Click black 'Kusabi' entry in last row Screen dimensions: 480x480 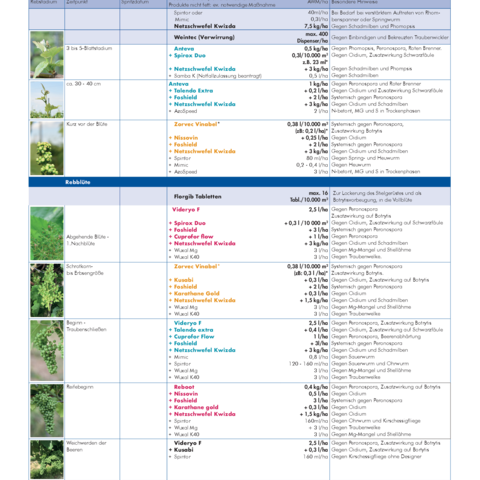click(183, 450)
